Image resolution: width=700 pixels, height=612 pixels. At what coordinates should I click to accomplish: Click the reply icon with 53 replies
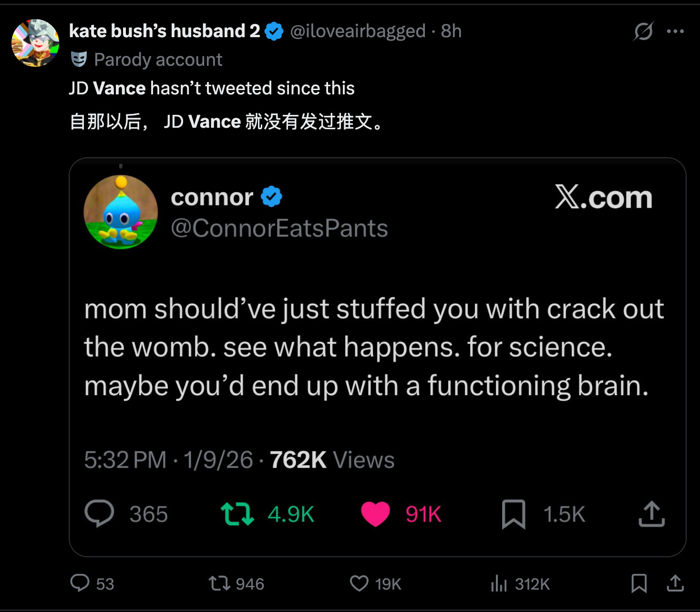[x=80, y=583]
